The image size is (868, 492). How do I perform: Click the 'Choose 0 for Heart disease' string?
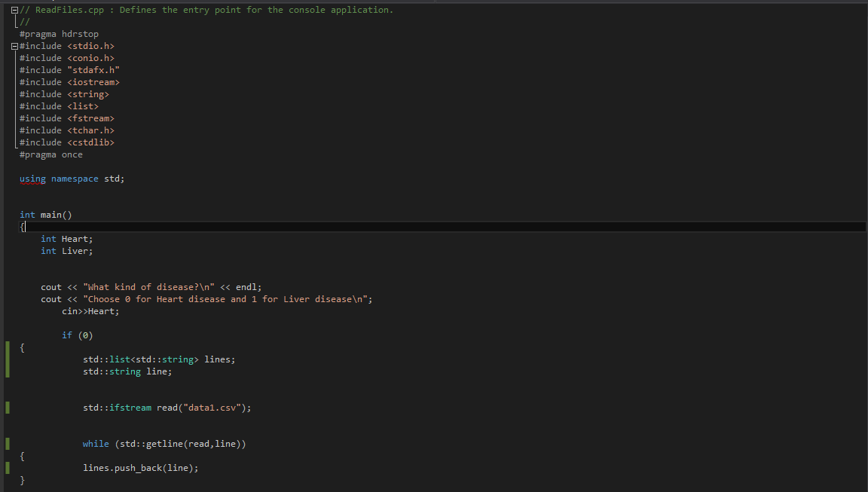[x=225, y=299]
